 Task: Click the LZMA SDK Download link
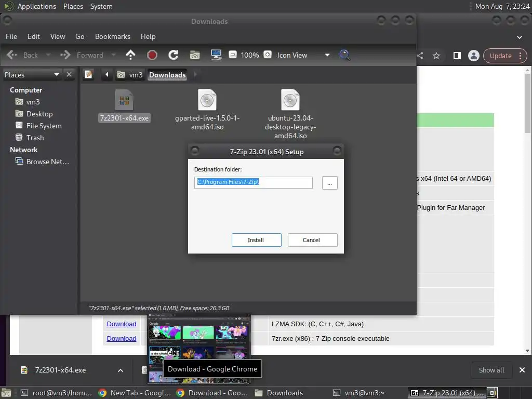122,324
